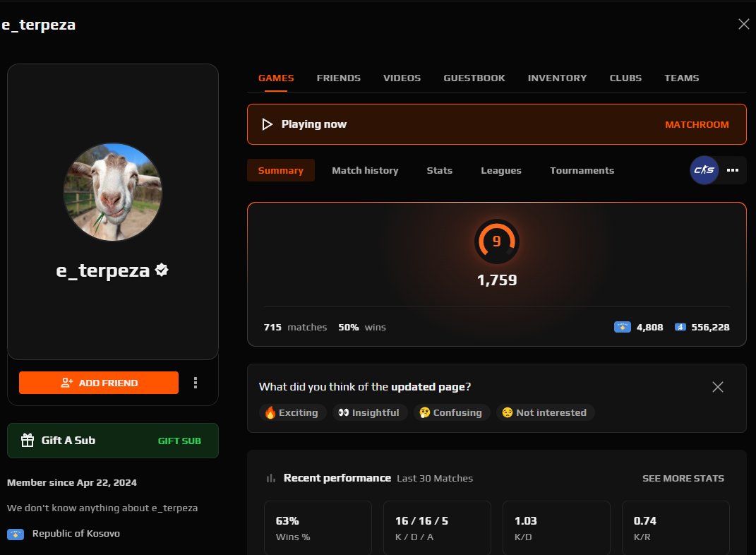Click SEE MORE STATS link
The height and width of the screenshot is (555, 756).
683,478
